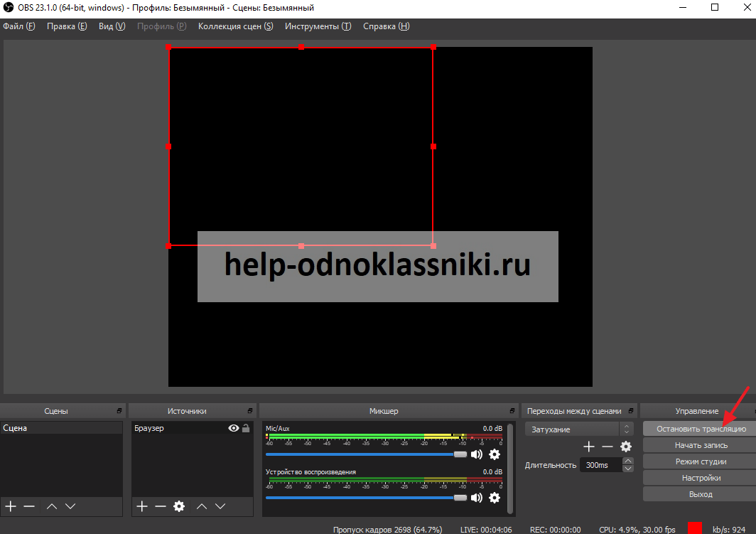Open the Справка menu
Screen dimensions: 756x534
coord(387,26)
